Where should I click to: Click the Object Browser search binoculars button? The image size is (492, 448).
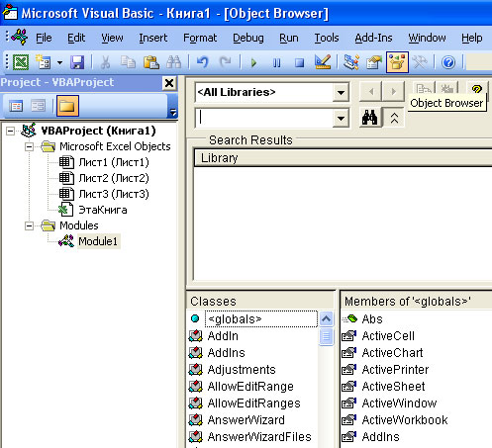370,118
